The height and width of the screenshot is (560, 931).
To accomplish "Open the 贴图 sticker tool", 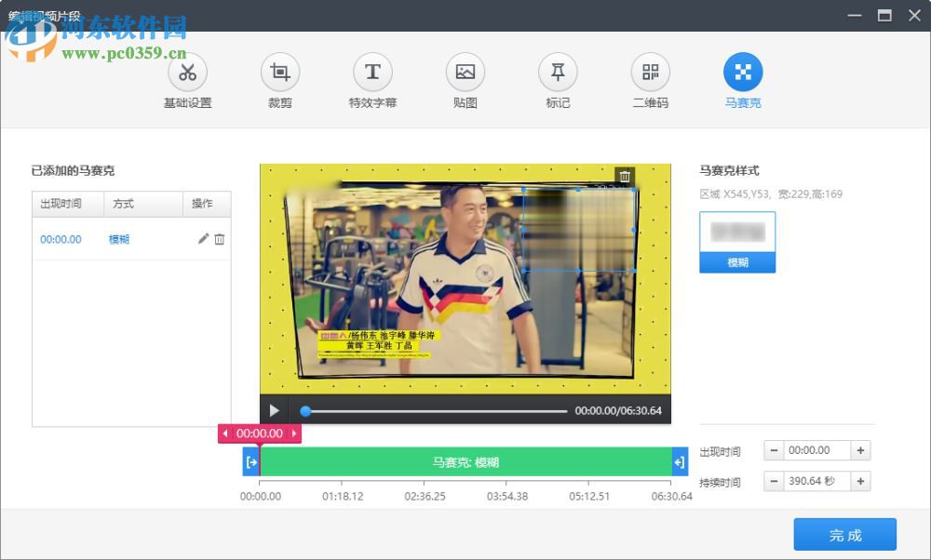I will coord(465,80).
